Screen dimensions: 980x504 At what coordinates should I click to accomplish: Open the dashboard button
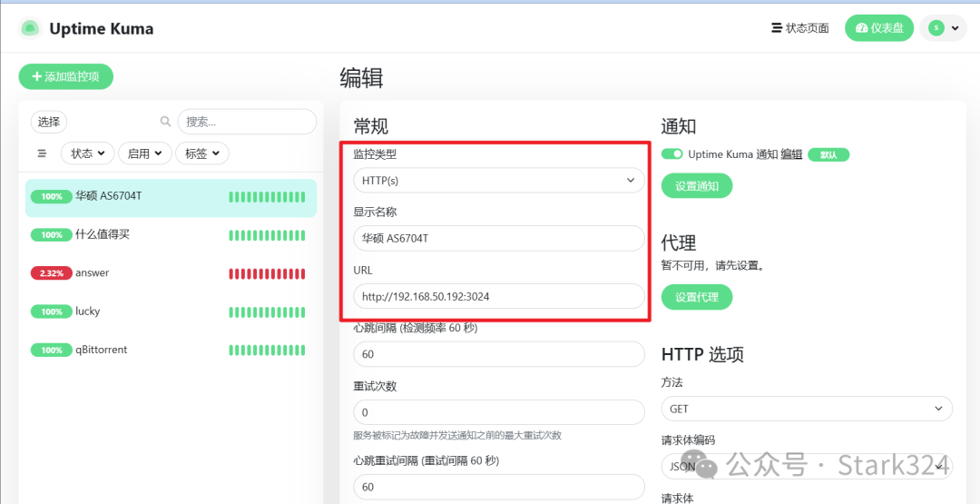click(878, 28)
